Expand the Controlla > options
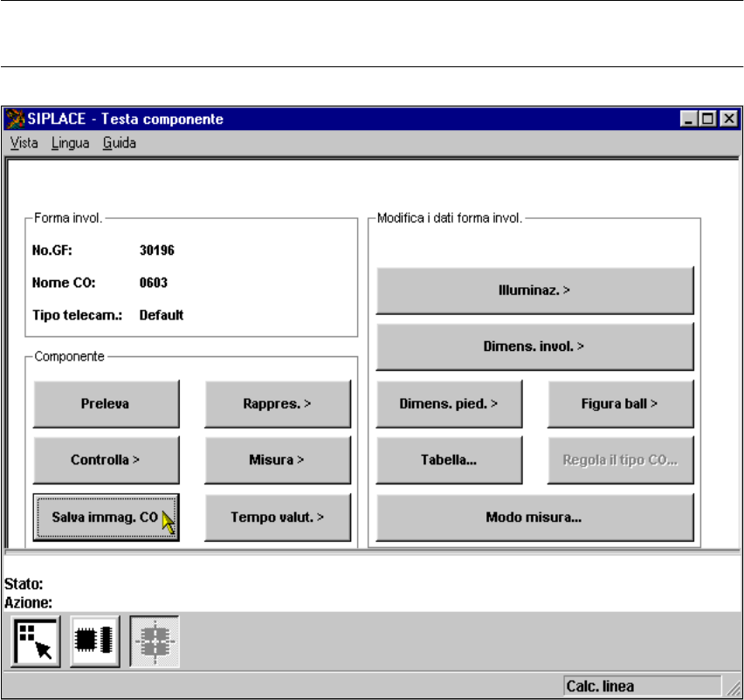744x700 pixels. click(x=107, y=460)
